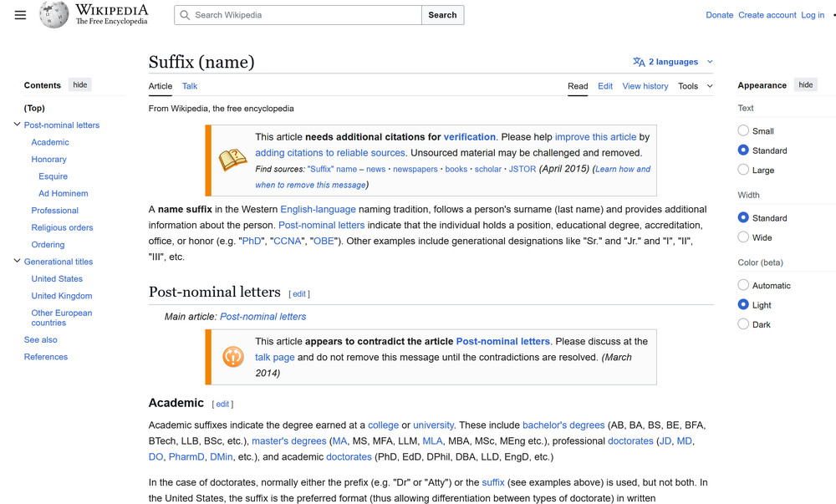Click the citation needed book icon
Viewport: 836px width, 504px height.
pos(232,160)
